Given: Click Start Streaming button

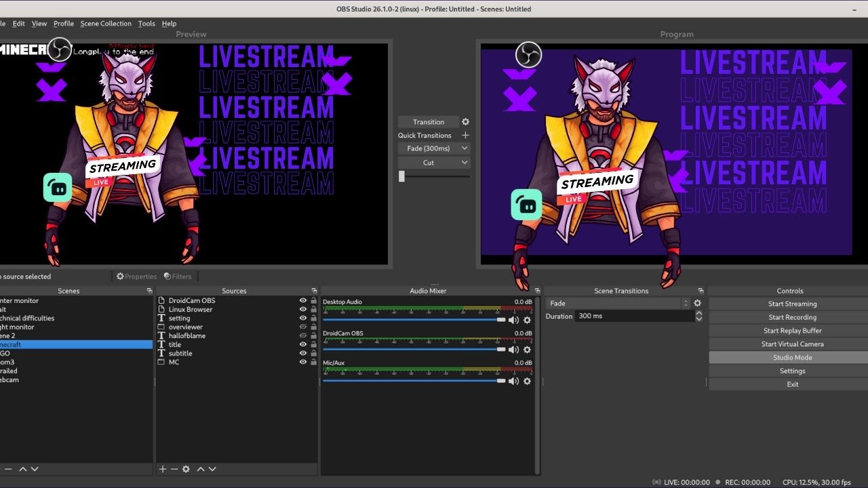Looking at the screenshot, I should click(x=792, y=304).
